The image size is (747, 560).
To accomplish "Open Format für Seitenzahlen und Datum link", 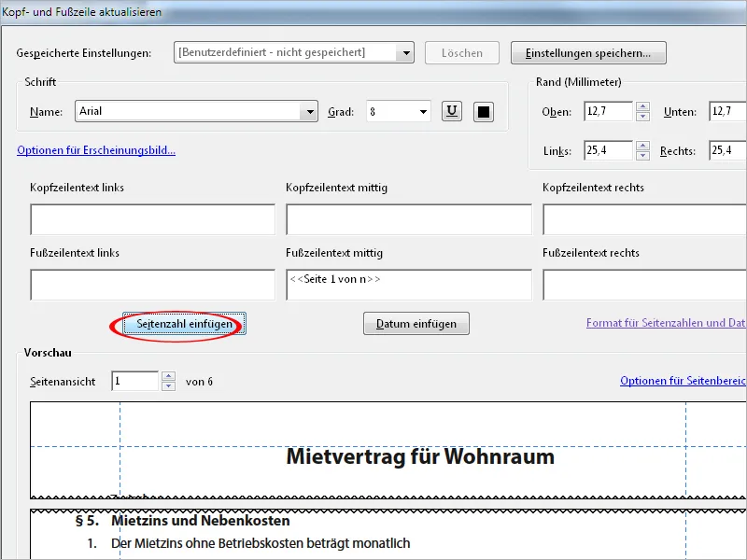I will pyautogui.click(x=666, y=323).
